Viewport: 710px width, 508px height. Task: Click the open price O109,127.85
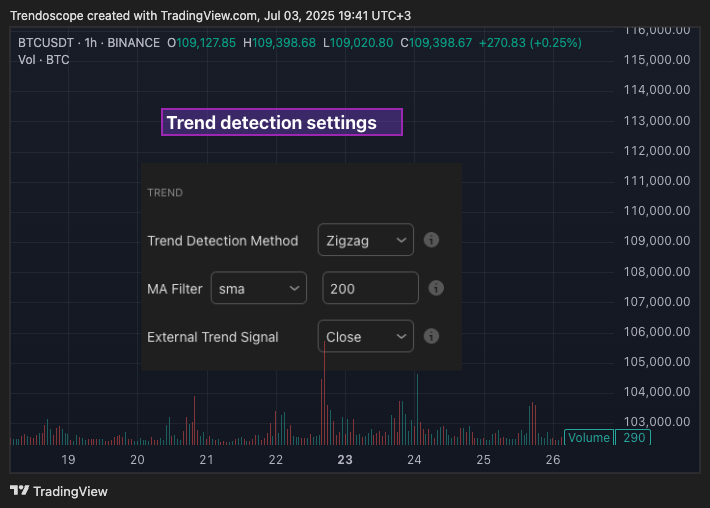(201, 43)
